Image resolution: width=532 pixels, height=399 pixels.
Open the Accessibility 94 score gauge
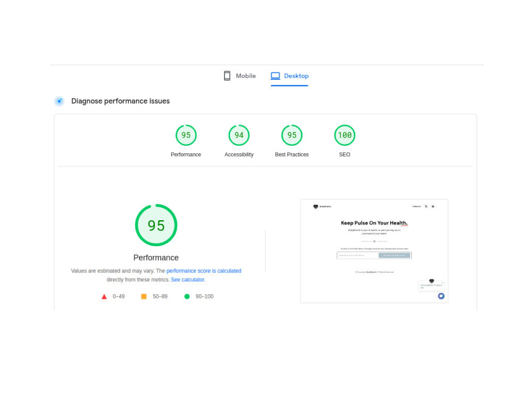(x=239, y=135)
